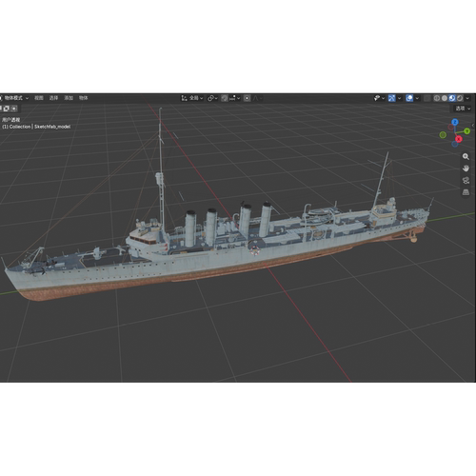476x476 pixels.
Task: Select the extend selection mode icon
Action: click(x=6, y=109)
